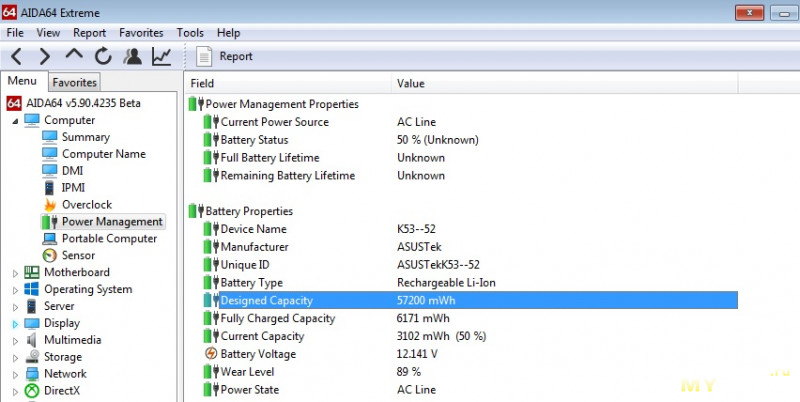Click the Network icon in tree
The width and height of the screenshot is (800, 402).
pyautogui.click(x=32, y=373)
